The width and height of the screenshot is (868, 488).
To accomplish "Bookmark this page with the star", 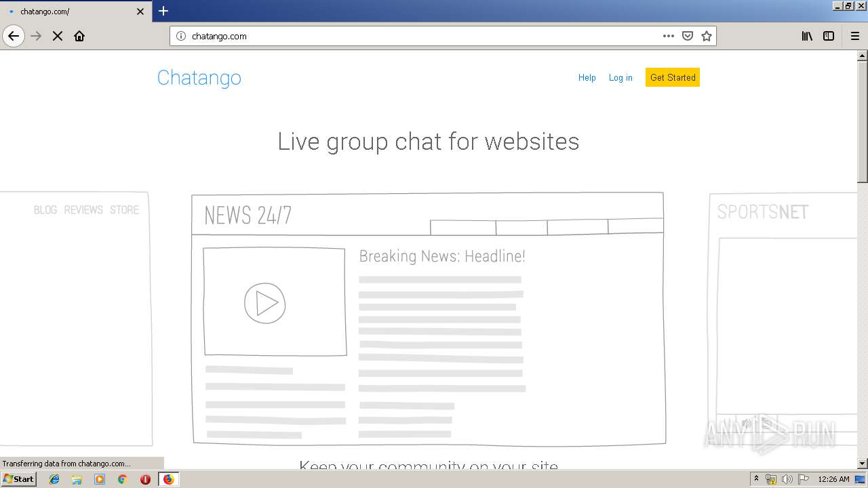I will tap(707, 36).
